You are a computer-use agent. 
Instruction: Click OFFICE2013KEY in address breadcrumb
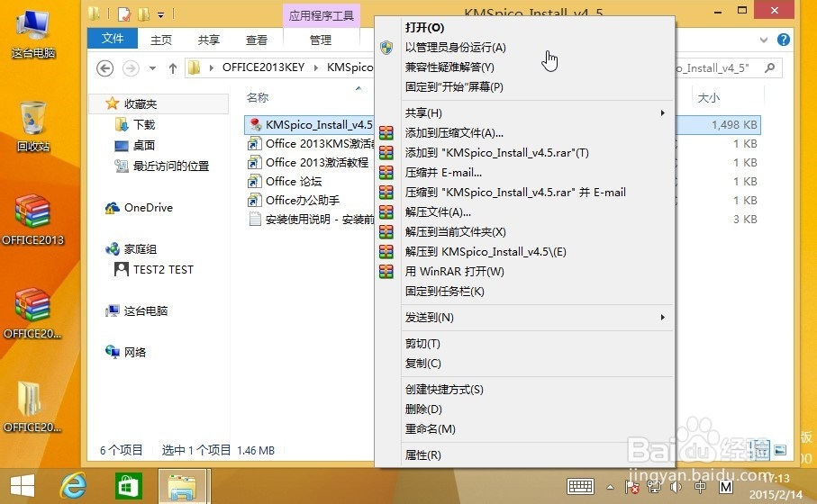click(x=263, y=67)
